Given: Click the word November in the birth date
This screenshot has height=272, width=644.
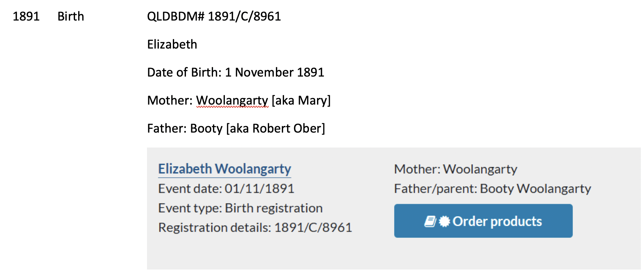Looking at the screenshot, I should tap(264, 72).
